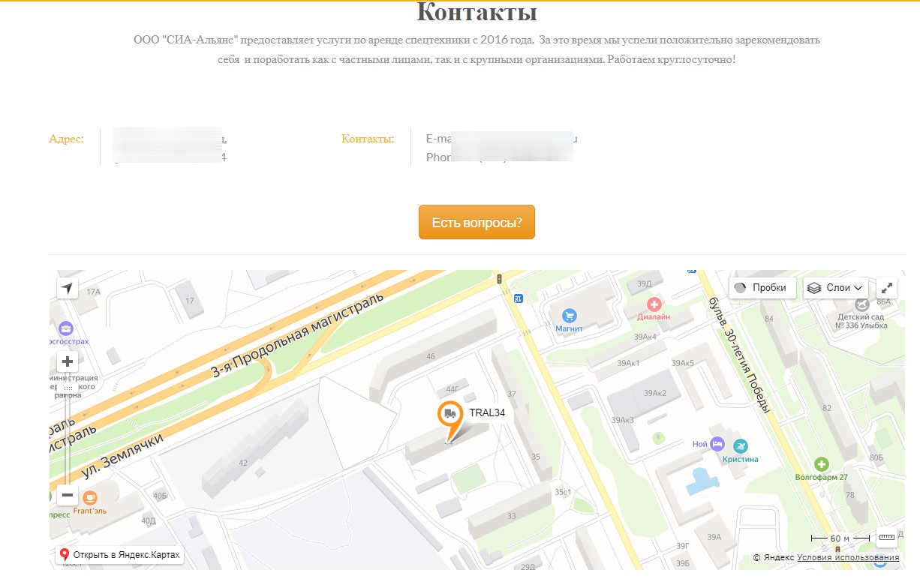This screenshot has width=920, height=588.
Task: Click the Диалайн medical cross icon
Action: [654, 304]
